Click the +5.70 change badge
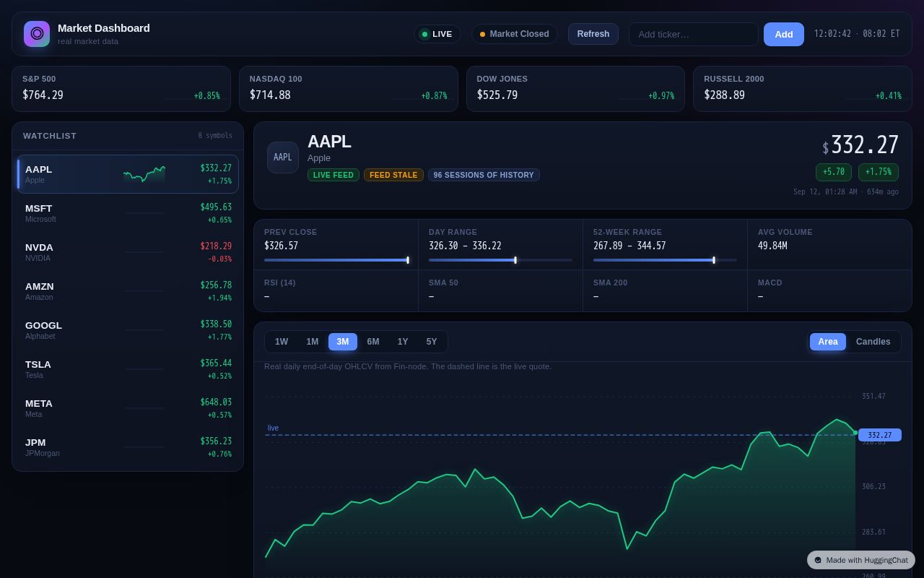924x578 pixels. tap(834, 172)
